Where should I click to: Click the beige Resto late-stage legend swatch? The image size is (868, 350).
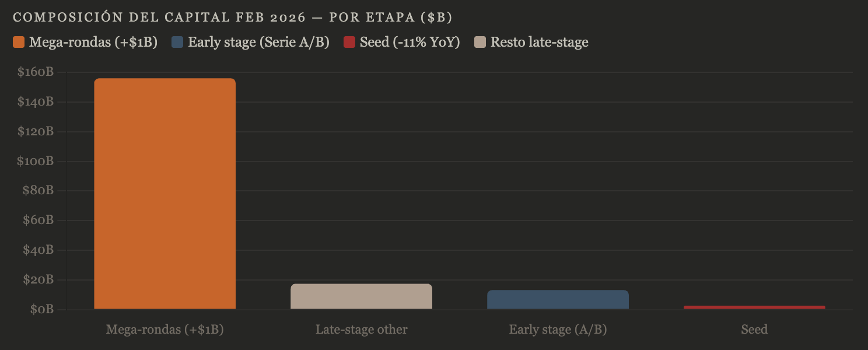[480, 42]
